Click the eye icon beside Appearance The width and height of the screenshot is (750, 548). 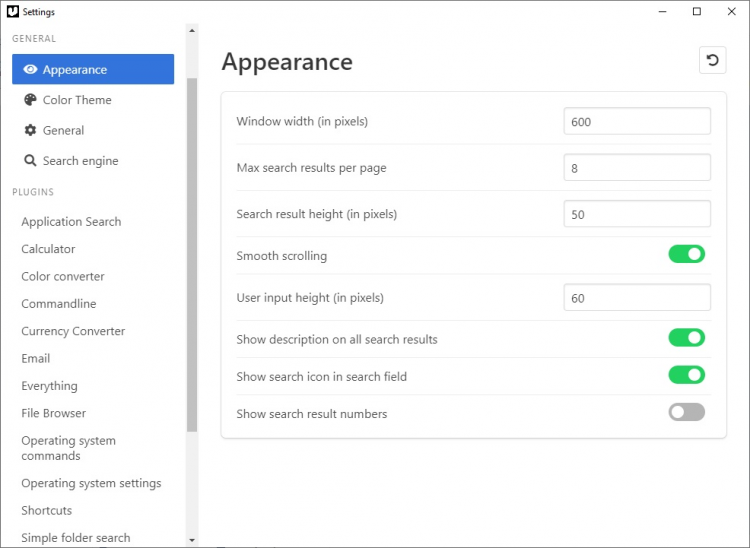[30, 70]
